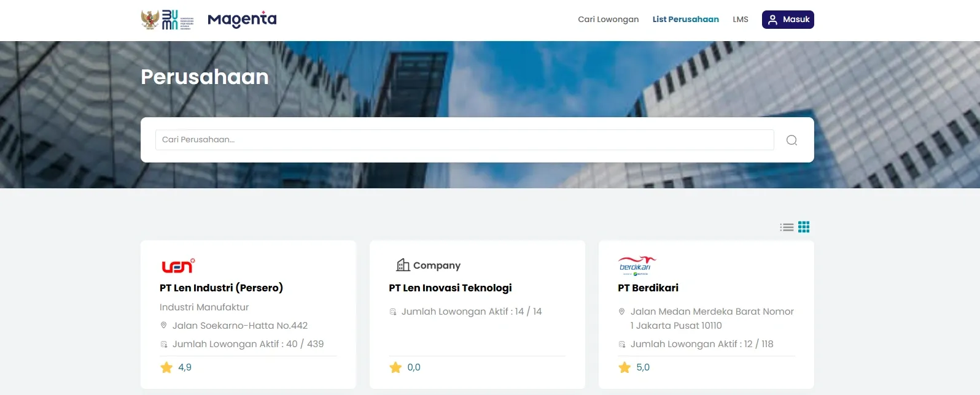
Task: Switch to list view layout
Action: pos(787,227)
